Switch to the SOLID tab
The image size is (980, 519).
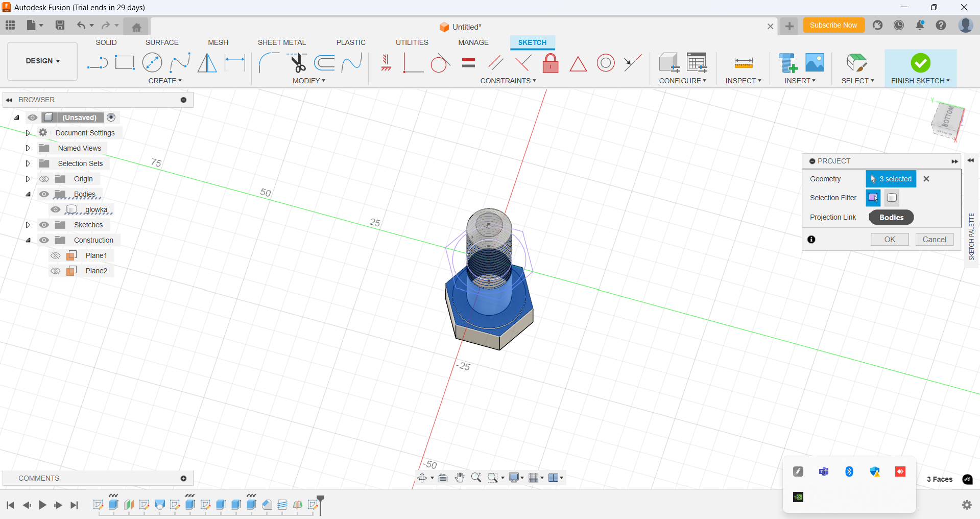click(x=106, y=42)
